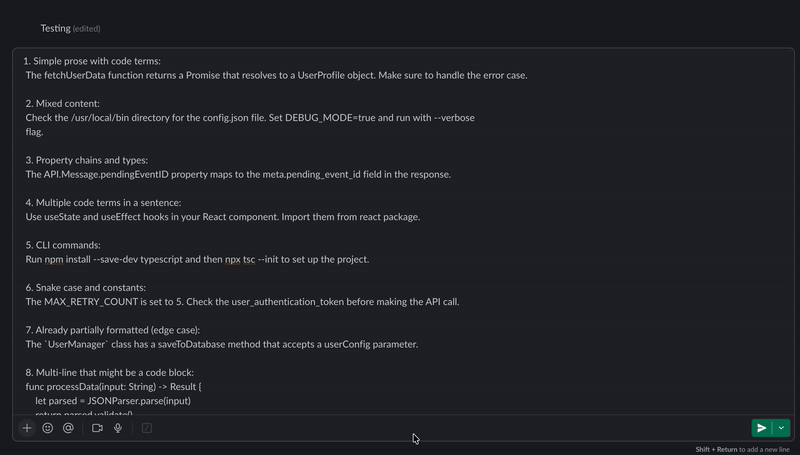Record an audio clip with microphone

pos(118,428)
